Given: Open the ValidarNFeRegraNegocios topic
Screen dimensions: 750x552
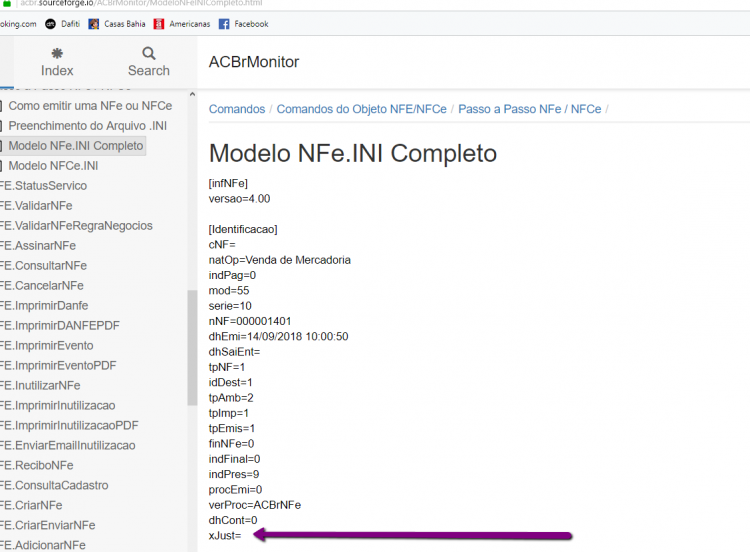Looking at the screenshot, I should [x=77, y=226].
